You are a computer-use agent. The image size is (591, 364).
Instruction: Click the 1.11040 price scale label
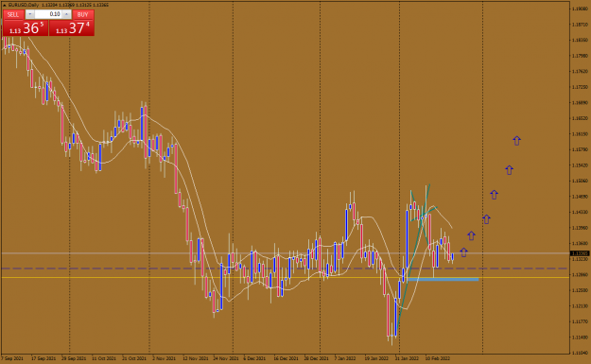[x=580, y=353]
